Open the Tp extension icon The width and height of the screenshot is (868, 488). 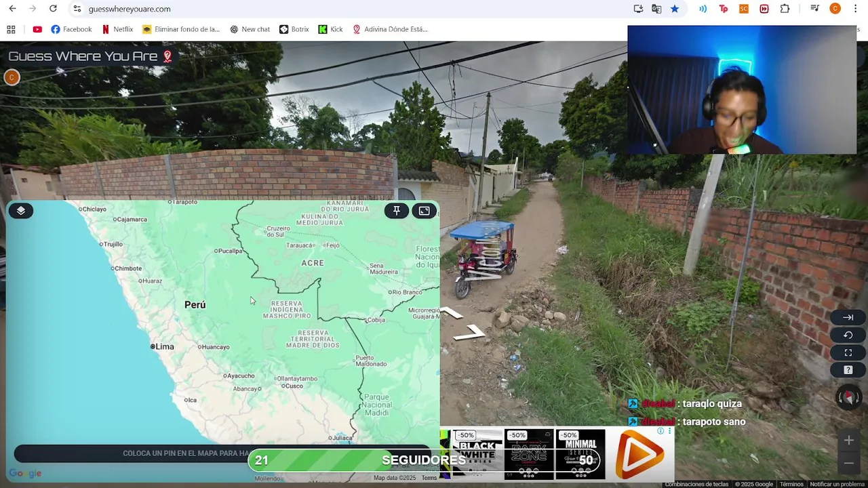pos(724,9)
